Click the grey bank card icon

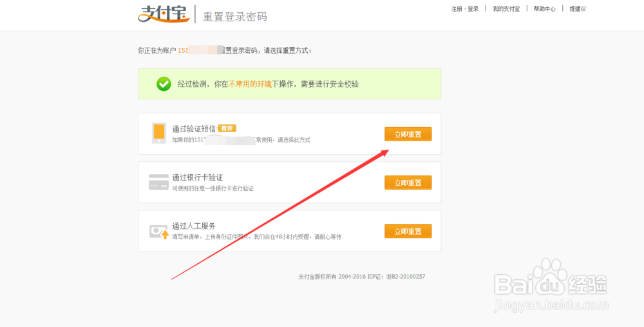[x=158, y=182]
